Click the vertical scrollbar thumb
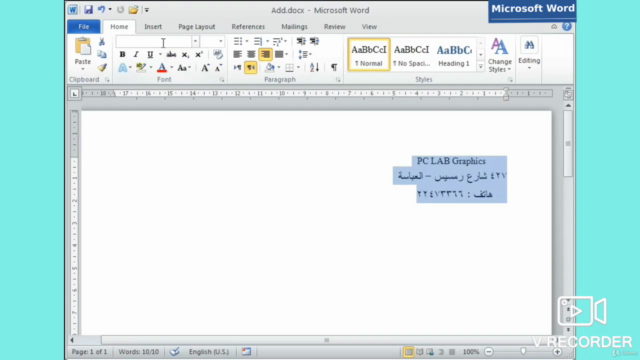 [567, 144]
